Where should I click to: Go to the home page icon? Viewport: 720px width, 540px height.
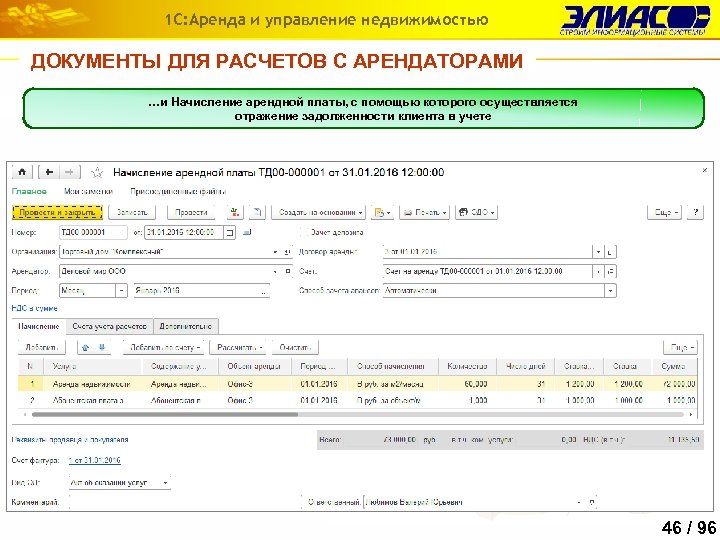(22, 173)
